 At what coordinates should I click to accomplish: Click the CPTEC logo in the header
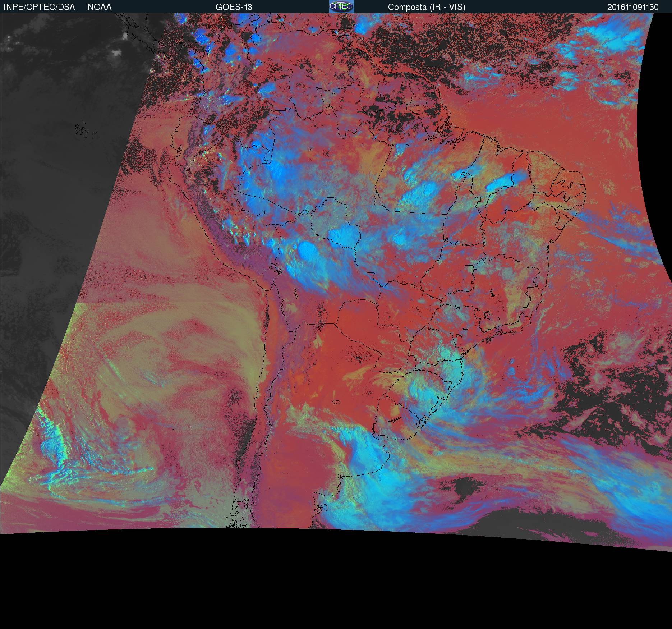pyautogui.click(x=341, y=6)
